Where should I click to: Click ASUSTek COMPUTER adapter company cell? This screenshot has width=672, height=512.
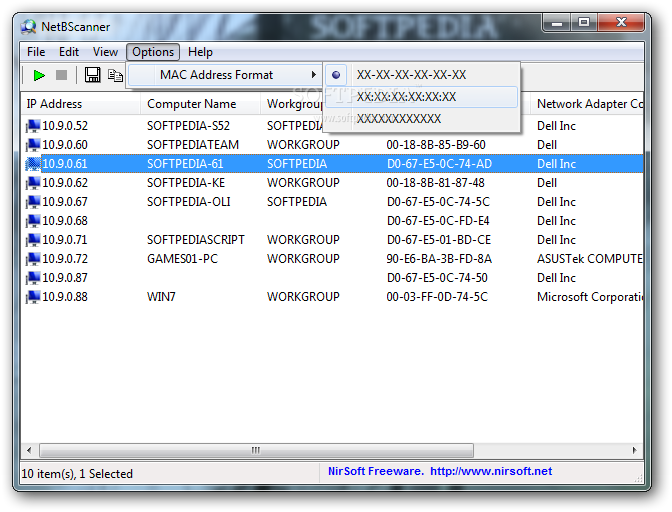[x=590, y=259]
